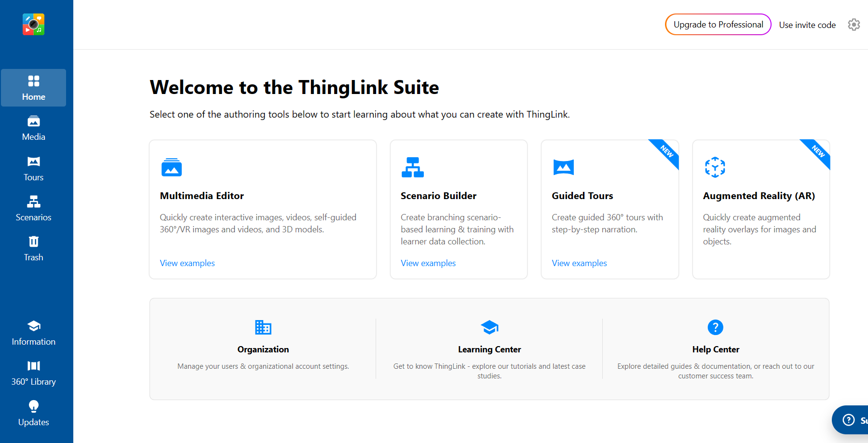Open the Media section in sidebar
The height and width of the screenshot is (443, 868).
pos(33,128)
